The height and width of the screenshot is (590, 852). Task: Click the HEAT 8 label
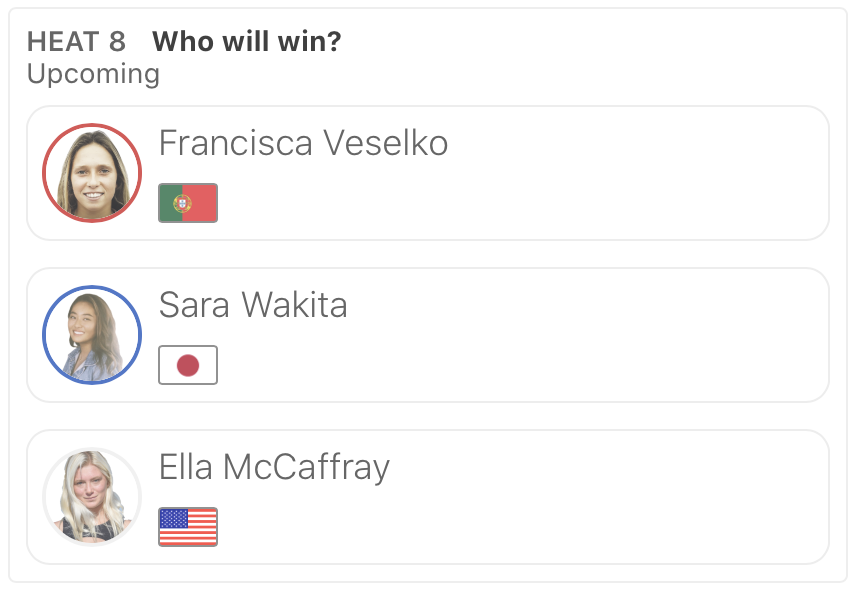coord(76,42)
